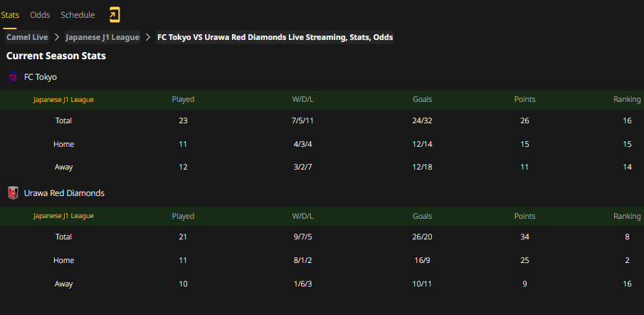Select the FC Tokyo team name
This screenshot has height=315, width=644.
tap(41, 77)
